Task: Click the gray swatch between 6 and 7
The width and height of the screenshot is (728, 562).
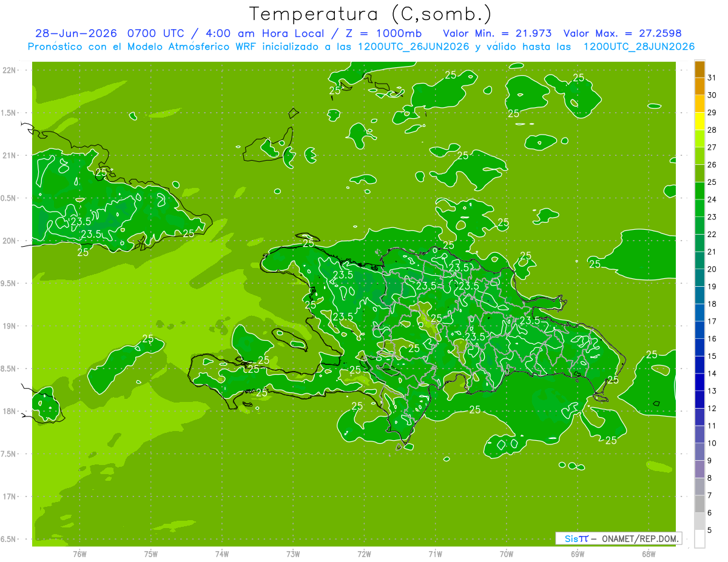Action: pyautogui.click(x=699, y=504)
